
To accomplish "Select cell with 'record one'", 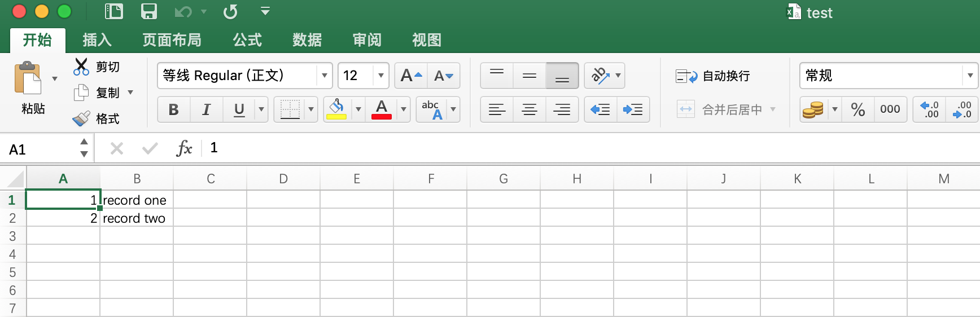I will tap(137, 200).
